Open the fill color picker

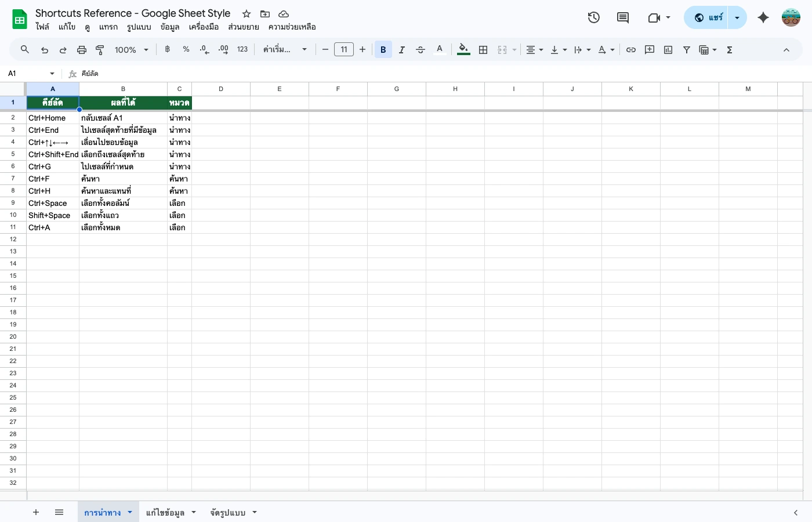[463, 49]
